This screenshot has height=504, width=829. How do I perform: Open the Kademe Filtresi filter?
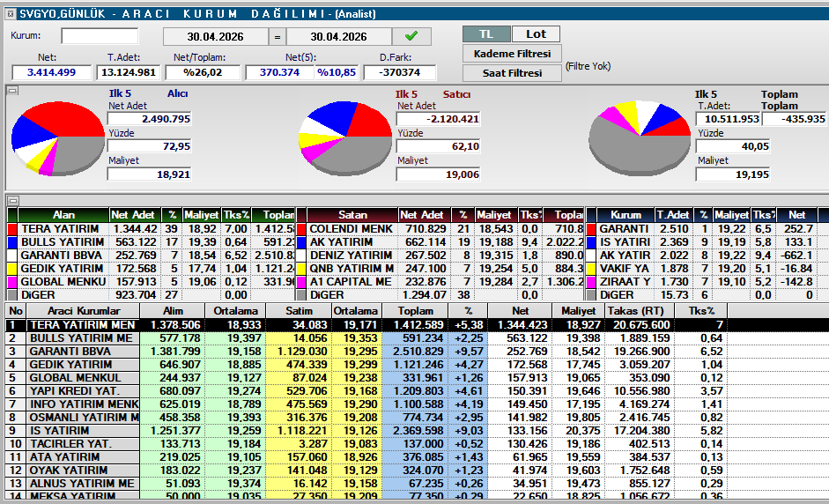pyautogui.click(x=512, y=54)
